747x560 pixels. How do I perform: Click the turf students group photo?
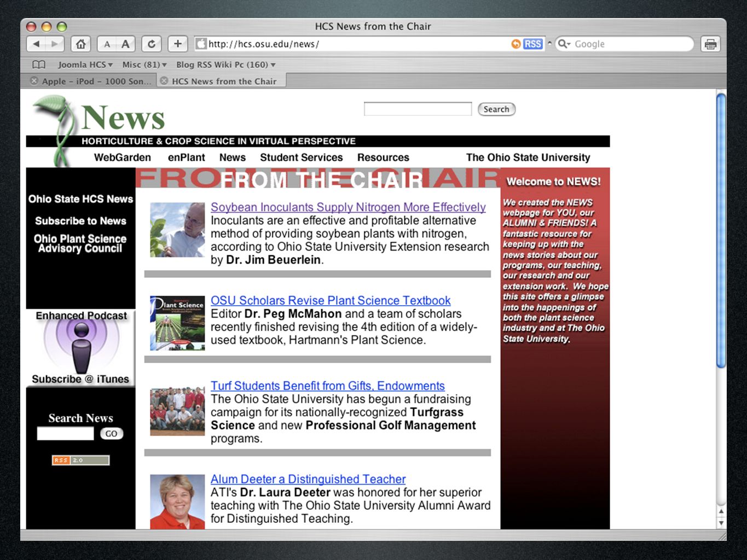point(177,411)
